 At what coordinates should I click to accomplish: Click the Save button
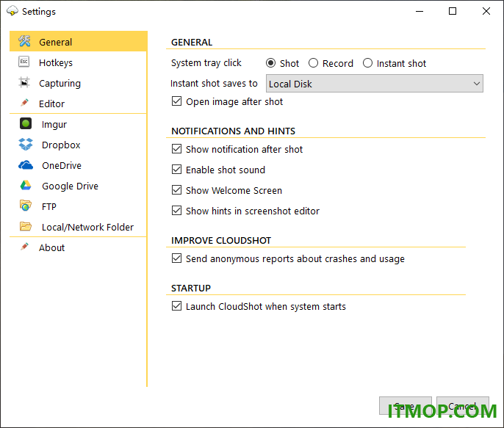pyautogui.click(x=406, y=405)
